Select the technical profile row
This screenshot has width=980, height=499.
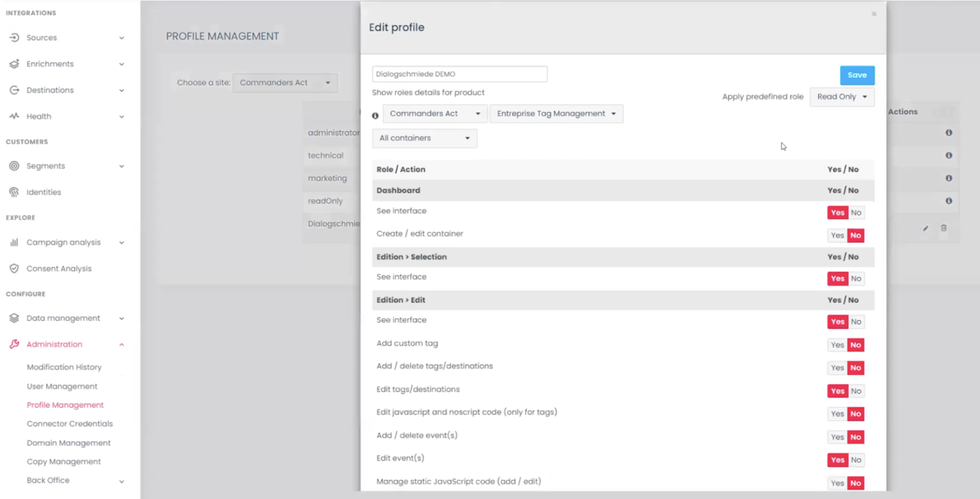pos(326,155)
